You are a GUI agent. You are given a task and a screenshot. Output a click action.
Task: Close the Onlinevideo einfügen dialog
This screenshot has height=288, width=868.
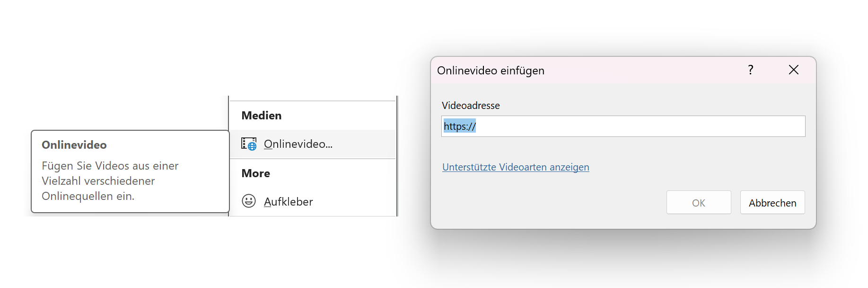click(794, 70)
